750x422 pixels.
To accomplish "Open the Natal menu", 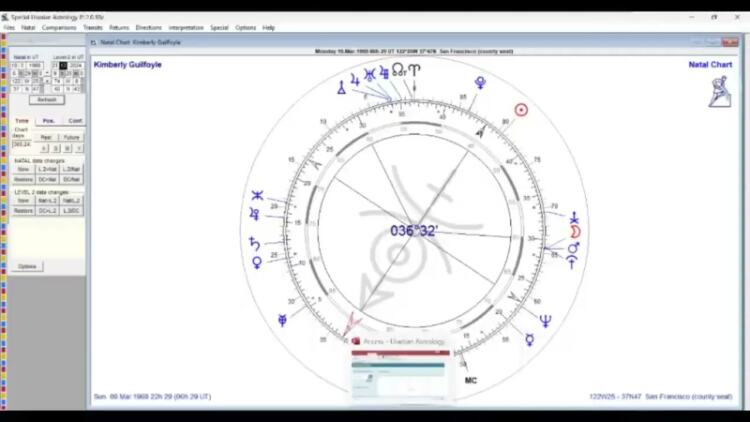I will [28, 28].
